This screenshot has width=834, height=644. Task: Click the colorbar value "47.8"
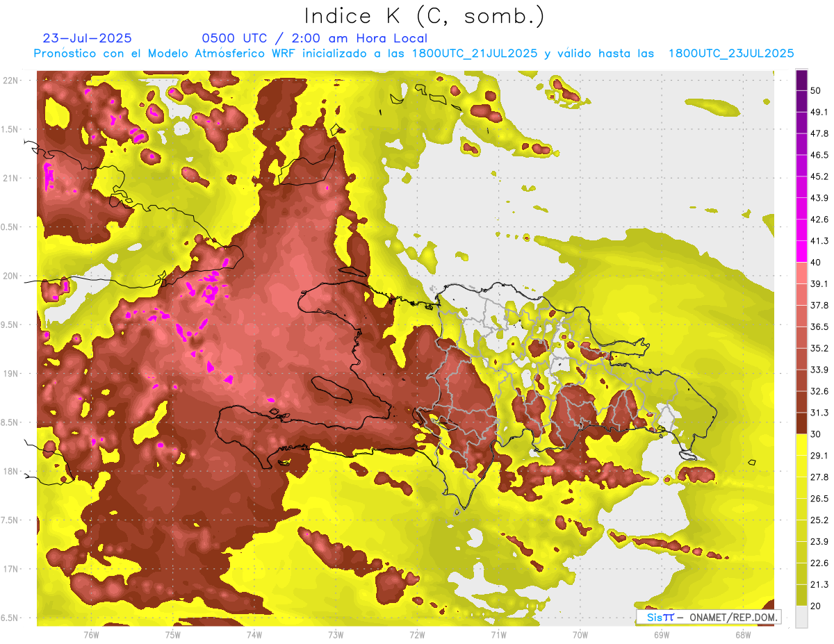[x=819, y=133]
